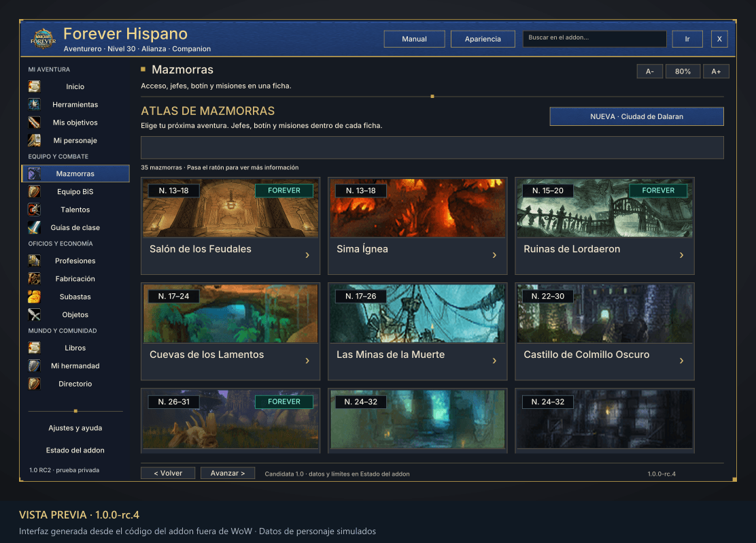The width and height of the screenshot is (756, 543).
Task: Expand Las Minas de la Muerte chevron
Action: tap(494, 361)
